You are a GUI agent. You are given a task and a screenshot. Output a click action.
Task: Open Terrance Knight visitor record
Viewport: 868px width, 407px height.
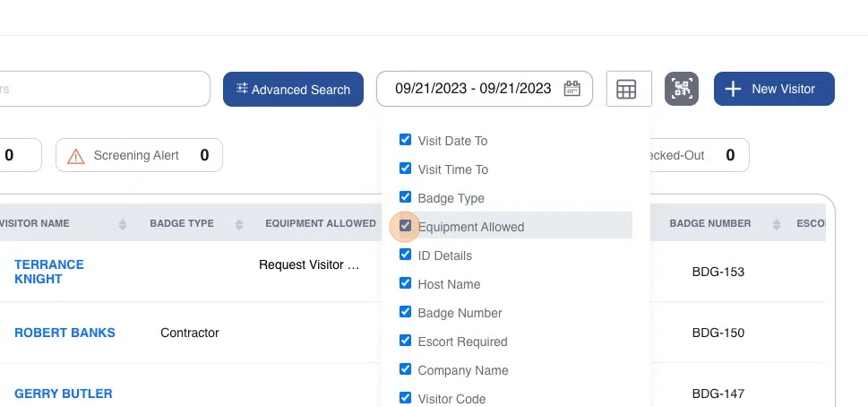[x=49, y=272]
